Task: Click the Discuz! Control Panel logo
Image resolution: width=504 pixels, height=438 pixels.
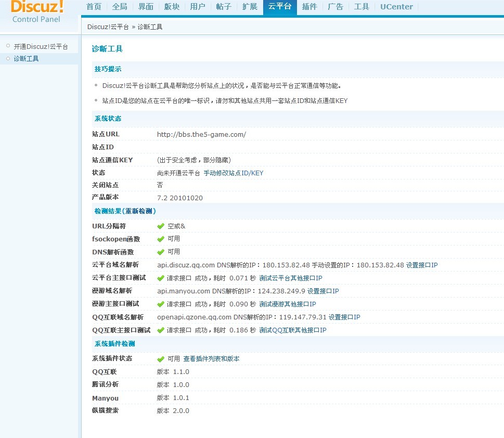Action: coord(37,11)
